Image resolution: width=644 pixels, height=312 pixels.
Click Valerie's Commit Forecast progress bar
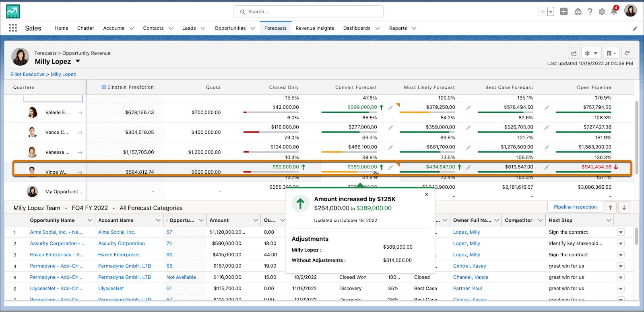click(349, 112)
